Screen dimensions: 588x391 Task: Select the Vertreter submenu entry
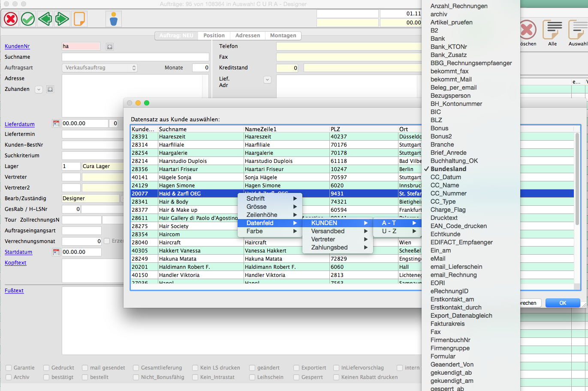pyautogui.click(x=338, y=239)
